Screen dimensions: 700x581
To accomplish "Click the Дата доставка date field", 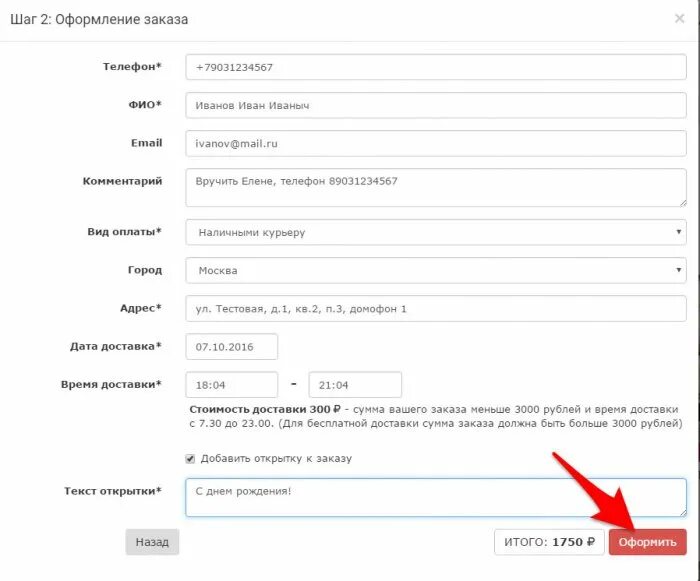I will (x=232, y=347).
